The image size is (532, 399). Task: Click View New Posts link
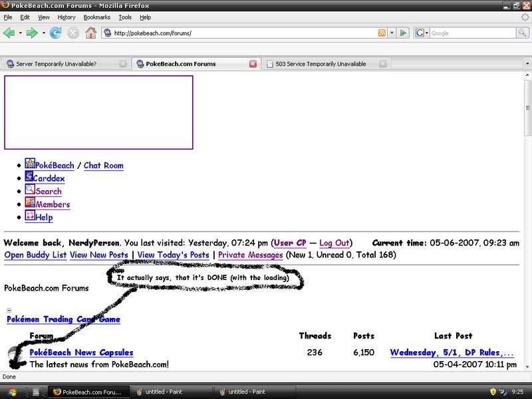click(x=98, y=255)
